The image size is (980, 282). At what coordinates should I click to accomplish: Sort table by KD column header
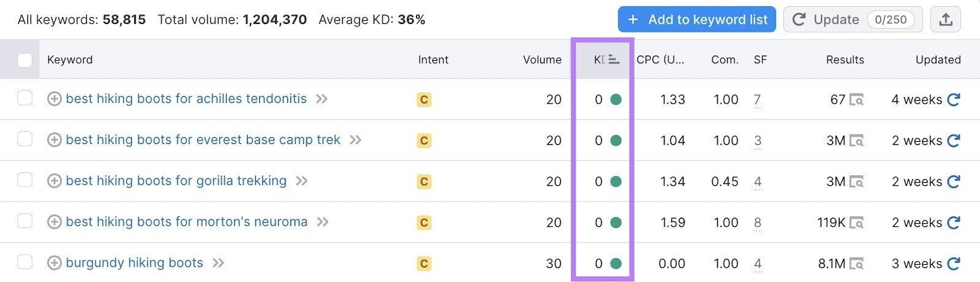(x=606, y=59)
